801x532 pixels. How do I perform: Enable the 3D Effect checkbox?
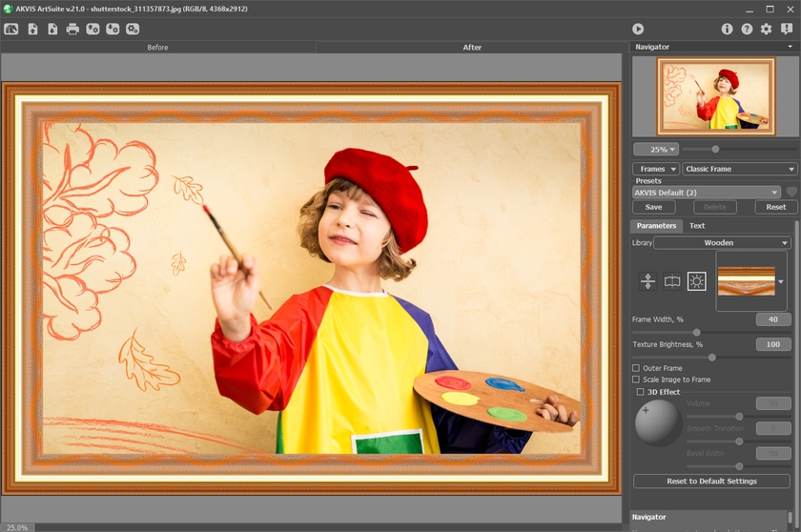pyautogui.click(x=641, y=392)
